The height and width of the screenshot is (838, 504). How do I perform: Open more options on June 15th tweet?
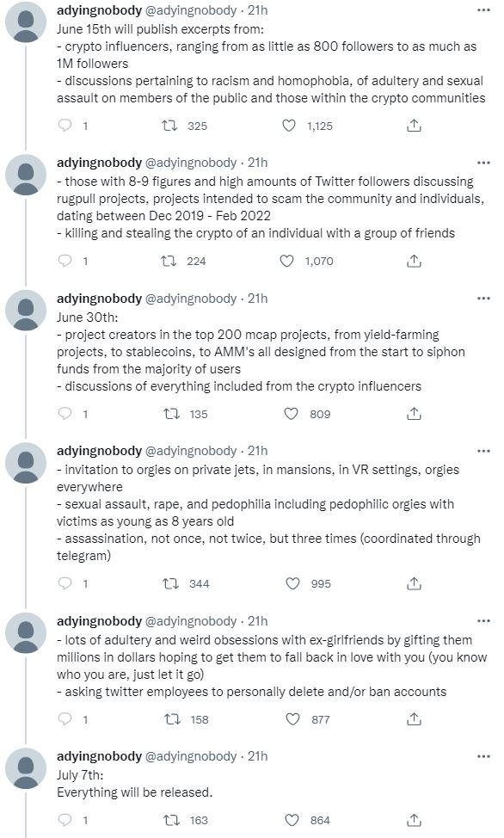coord(483,10)
